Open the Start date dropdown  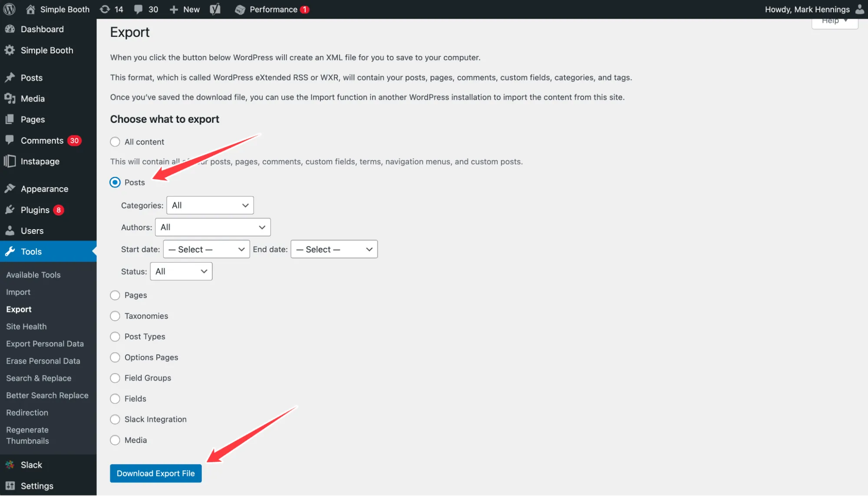(x=207, y=249)
